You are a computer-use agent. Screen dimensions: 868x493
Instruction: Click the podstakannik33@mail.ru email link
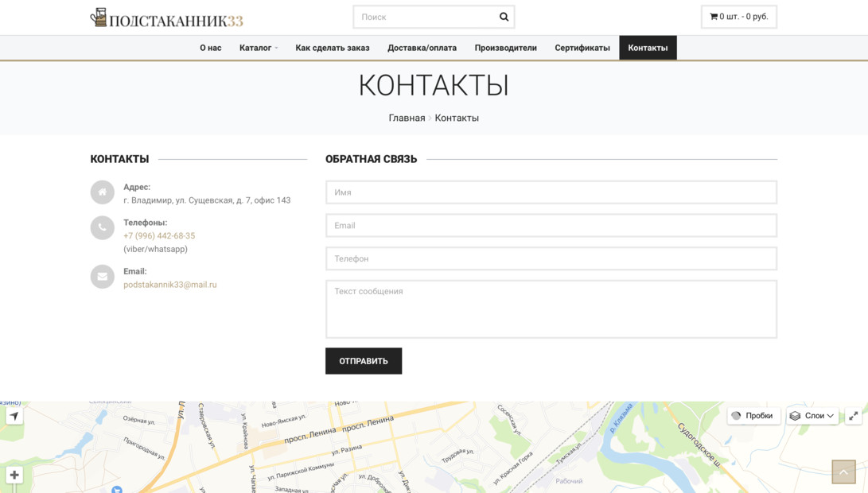[170, 285]
